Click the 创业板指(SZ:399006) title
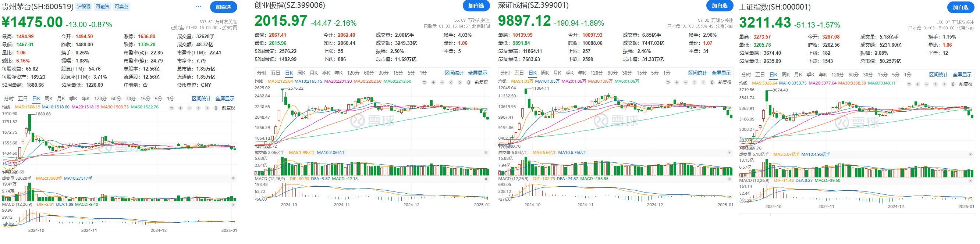This screenshot has height=244, width=980. pyautogui.click(x=290, y=5)
